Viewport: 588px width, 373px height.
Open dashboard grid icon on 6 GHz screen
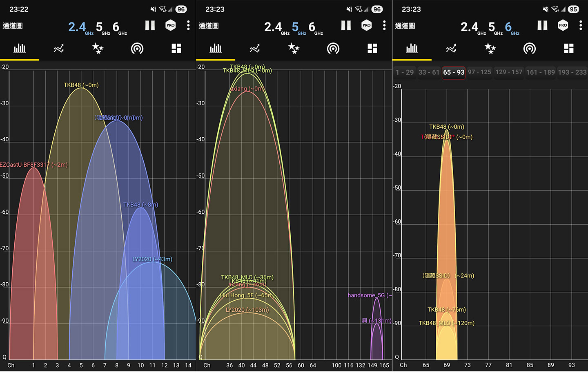click(568, 49)
